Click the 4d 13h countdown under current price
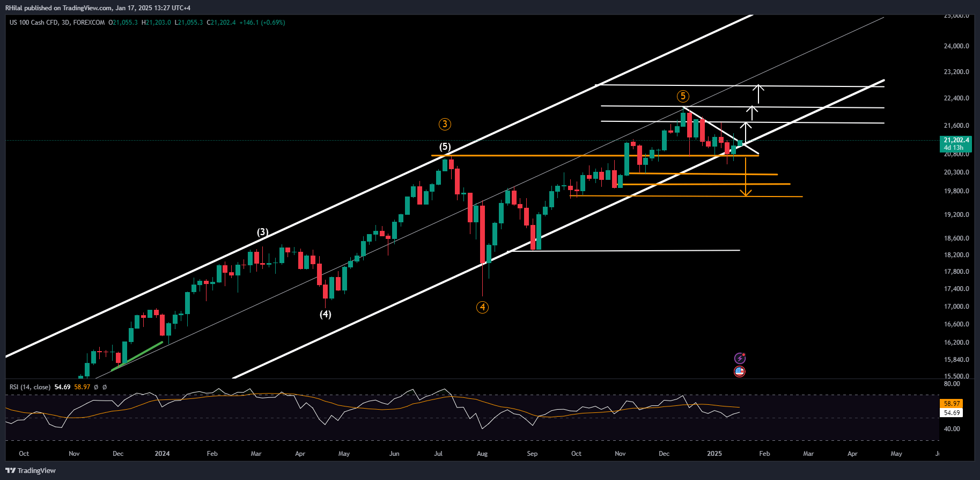This screenshot has width=980, height=480. [954, 148]
